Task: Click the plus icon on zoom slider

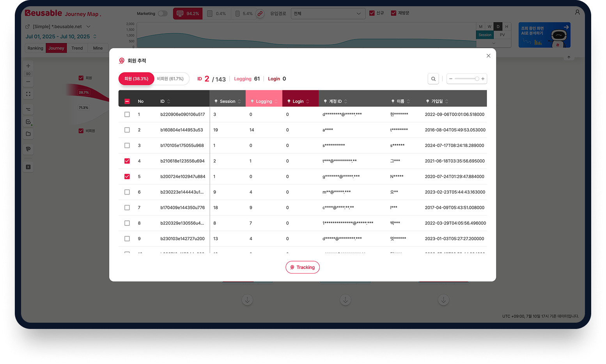Action: point(483,79)
